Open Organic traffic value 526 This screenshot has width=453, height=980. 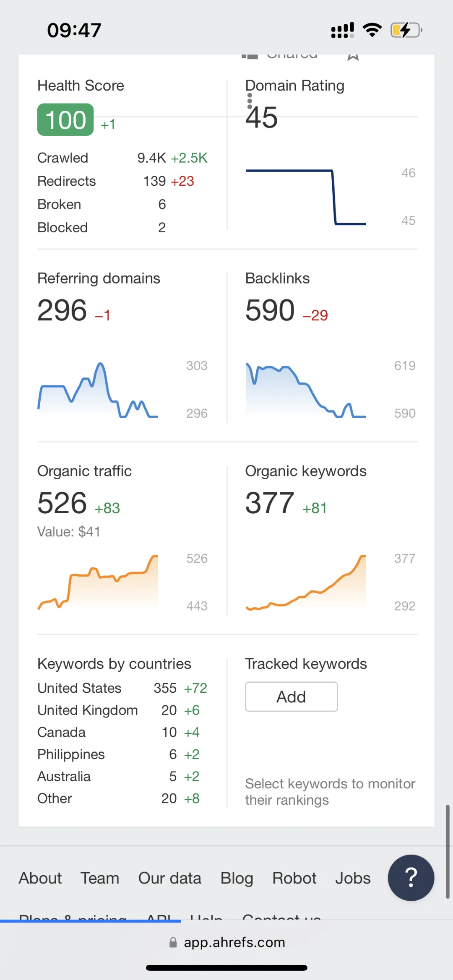click(62, 503)
